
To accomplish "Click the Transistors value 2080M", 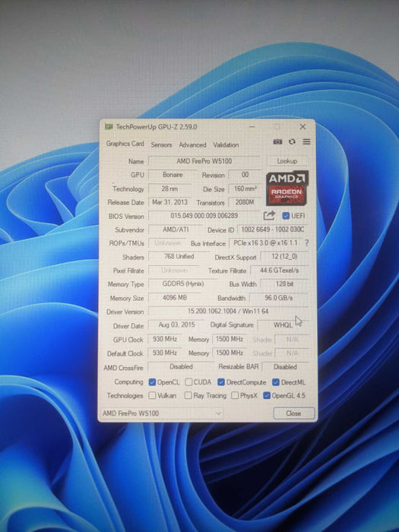I will 245,202.
